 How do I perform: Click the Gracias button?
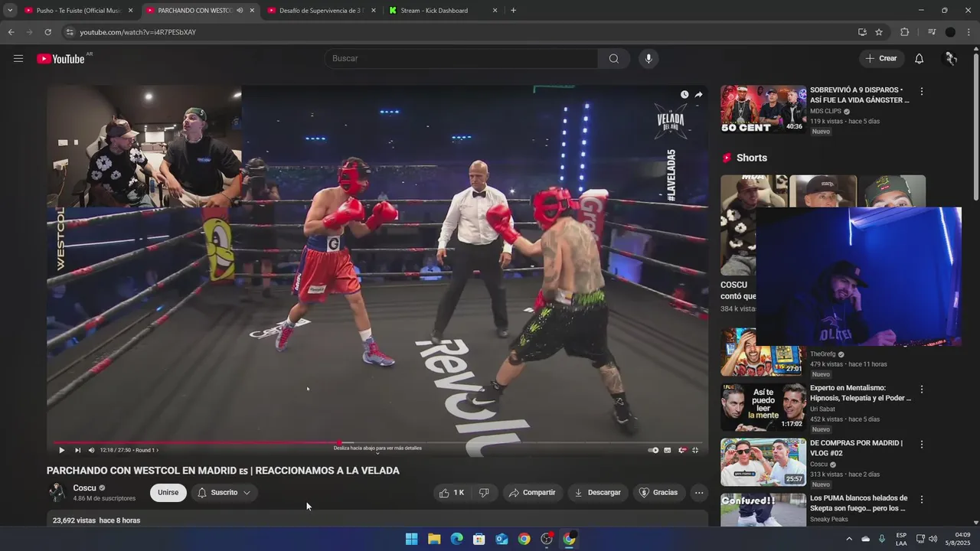click(658, 493)
